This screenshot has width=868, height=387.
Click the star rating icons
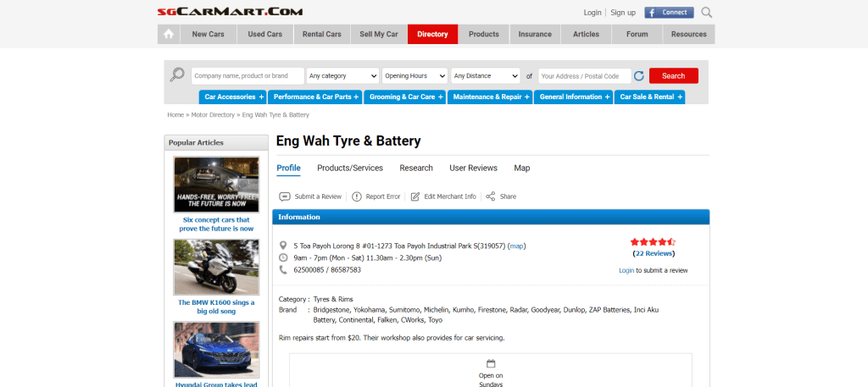pos(654,241)
